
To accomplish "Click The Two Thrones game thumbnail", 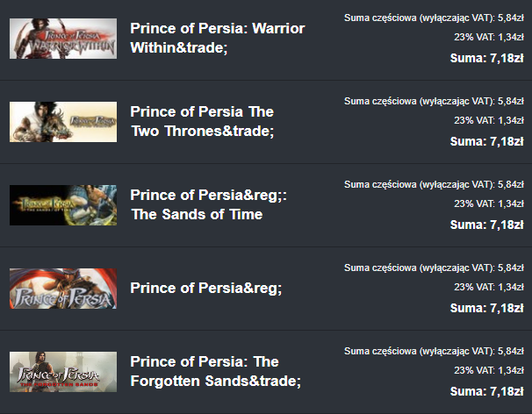I will click(62, 122).
